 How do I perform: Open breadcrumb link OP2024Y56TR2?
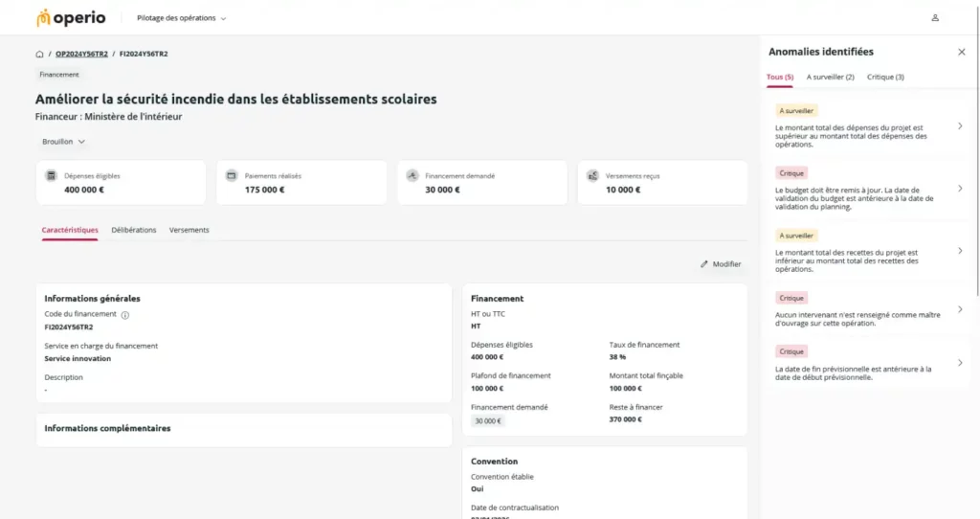81,54
